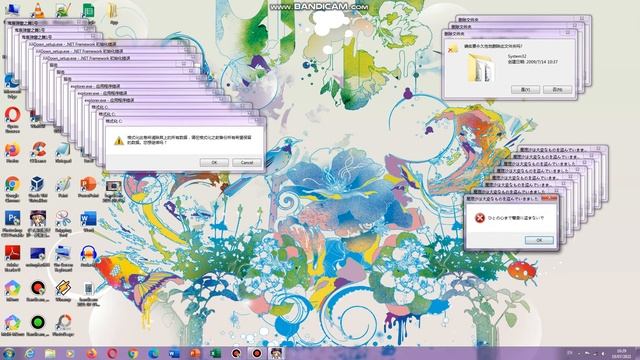Click OK in the Japanese error dialog
The height and width of the screenshot is (360, 640).
point(539,240)
